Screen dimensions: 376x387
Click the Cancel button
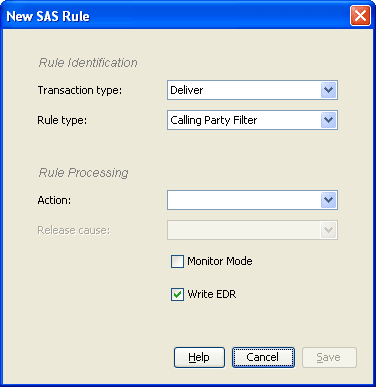[263, 357]
